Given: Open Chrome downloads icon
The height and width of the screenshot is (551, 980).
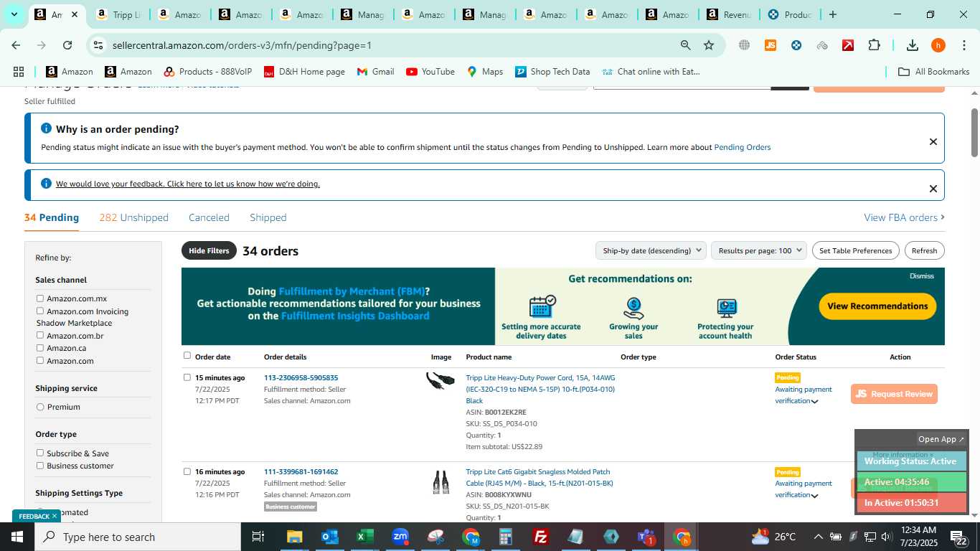Looking at the screenshot, I should (x=913, y=45).
